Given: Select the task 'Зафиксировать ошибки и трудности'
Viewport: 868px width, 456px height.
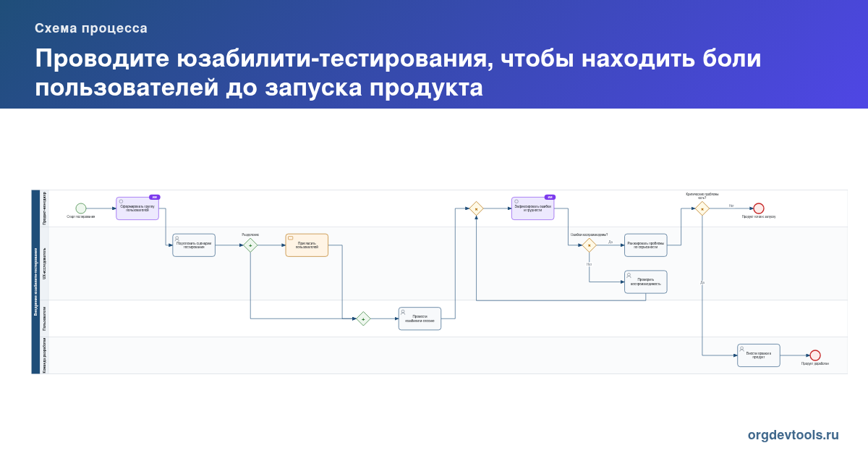Looking at the screenshot, I should click(532, 208).
